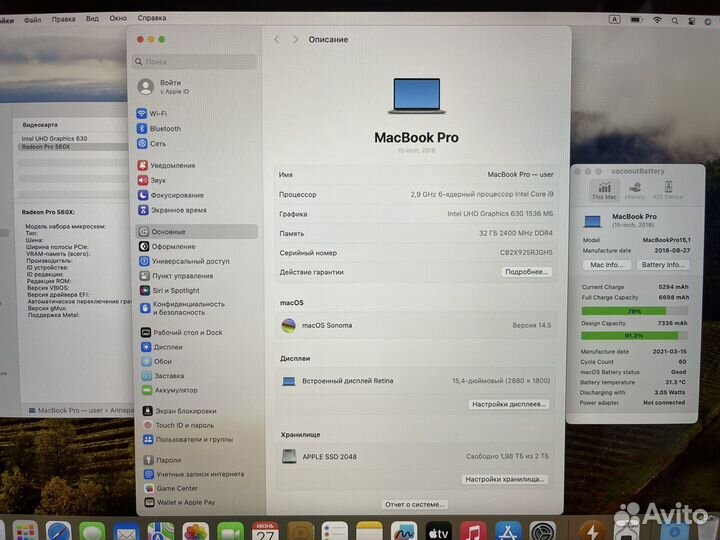The width and height of the screenshot is (720, 540).
Task: Select Фокусирование in the sidebar
Action: pyautogui.click(x=170, y=195)
